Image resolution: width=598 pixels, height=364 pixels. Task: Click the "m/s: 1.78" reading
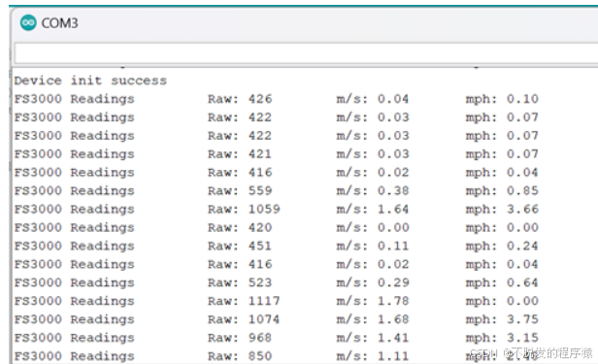click(372, 301)
